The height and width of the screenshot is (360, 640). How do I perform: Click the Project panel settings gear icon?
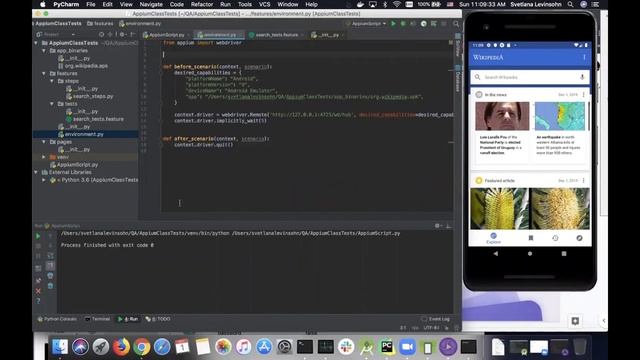122,35
